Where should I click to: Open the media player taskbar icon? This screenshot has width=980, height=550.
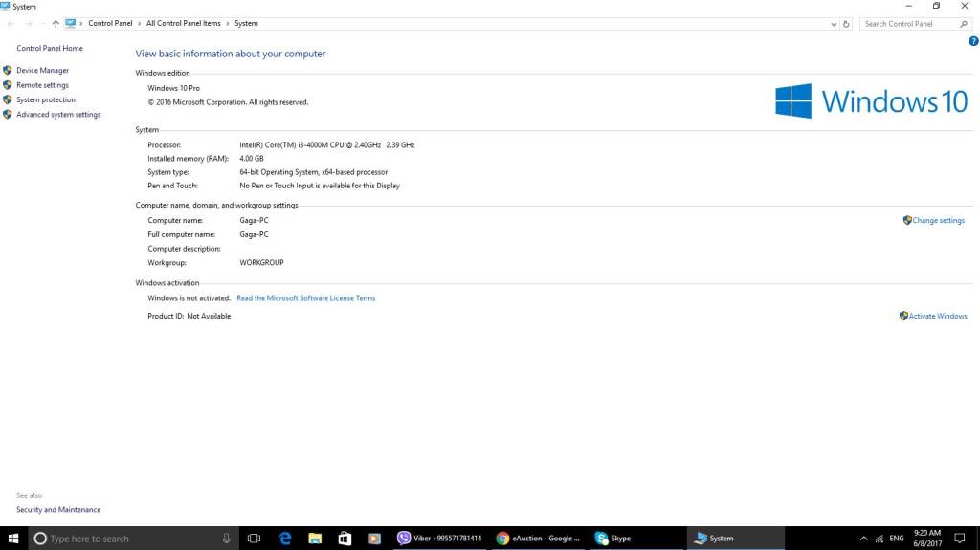click(x=374, y=539)
